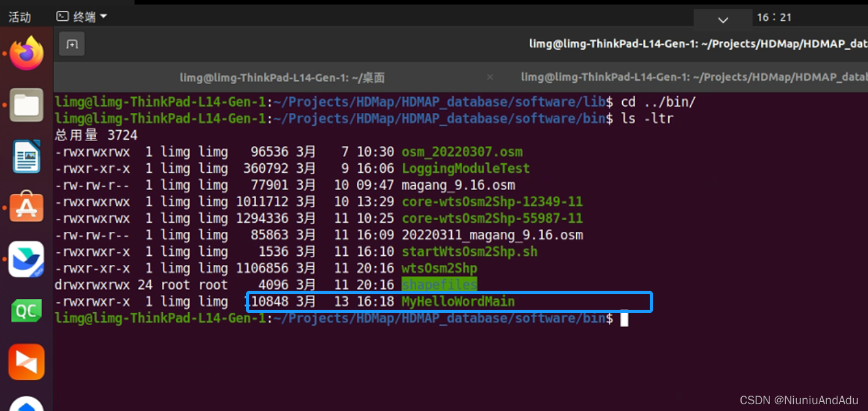Click the 16:21 clock in top bar
The width and height of the screenshot is (868, 411).
click(774, 17)
